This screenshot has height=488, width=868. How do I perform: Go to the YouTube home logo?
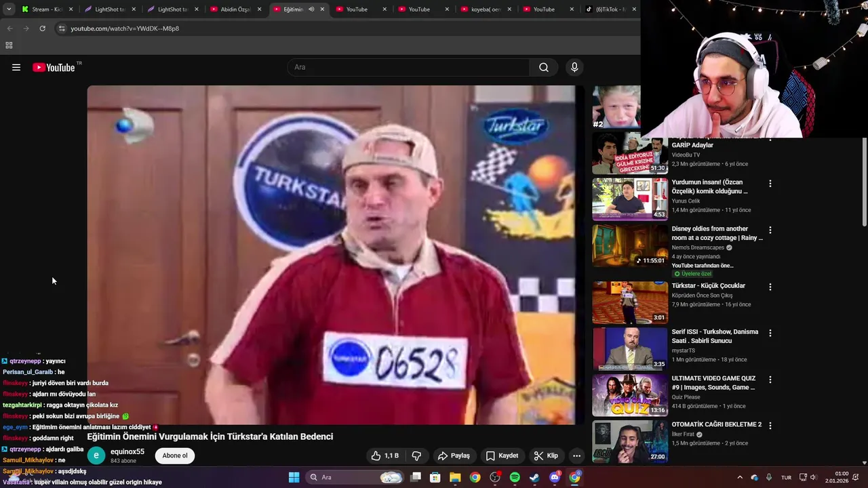[x=54, y=67]
